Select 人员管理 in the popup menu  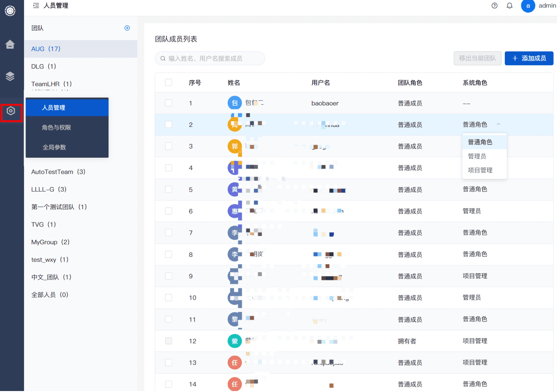[67, 107]
